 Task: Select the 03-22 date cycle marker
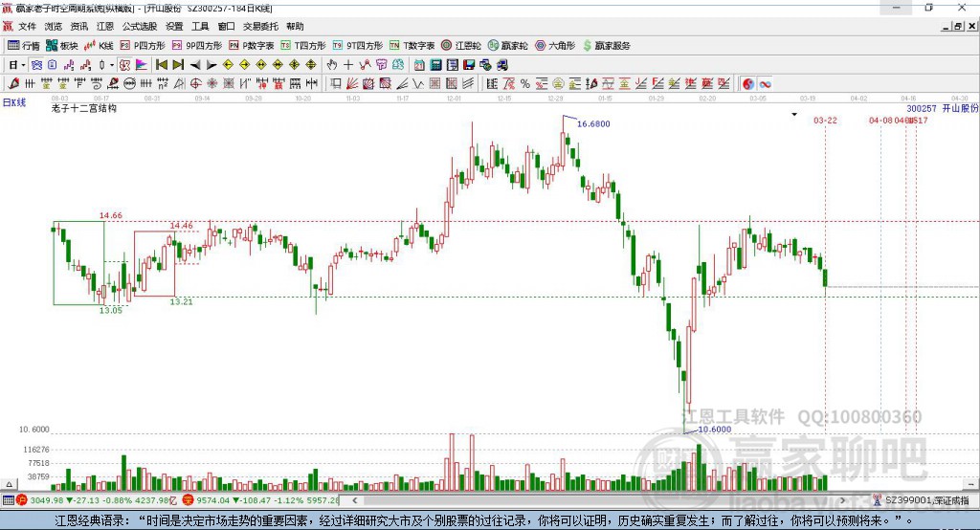coord(825,120)
